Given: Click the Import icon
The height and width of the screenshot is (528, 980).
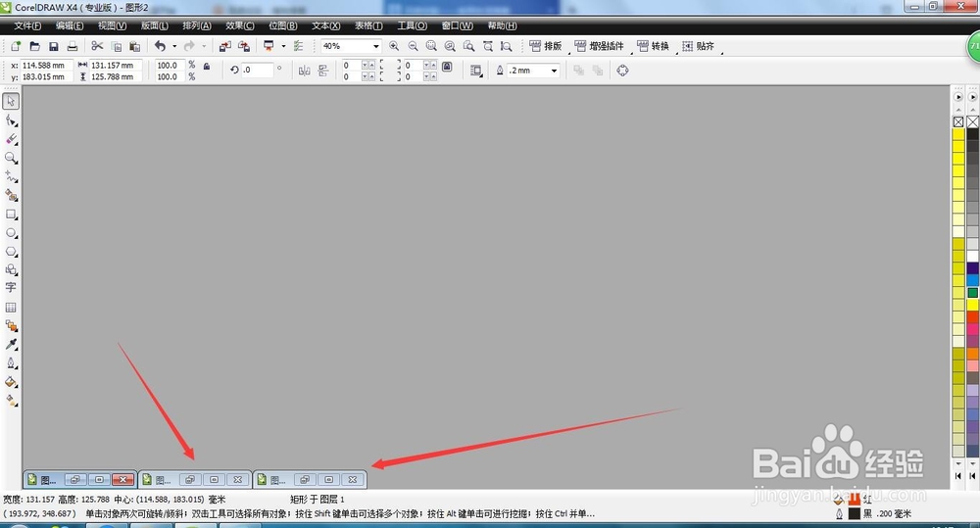Looking at the screenshot, I should click(x=225, y=46).
